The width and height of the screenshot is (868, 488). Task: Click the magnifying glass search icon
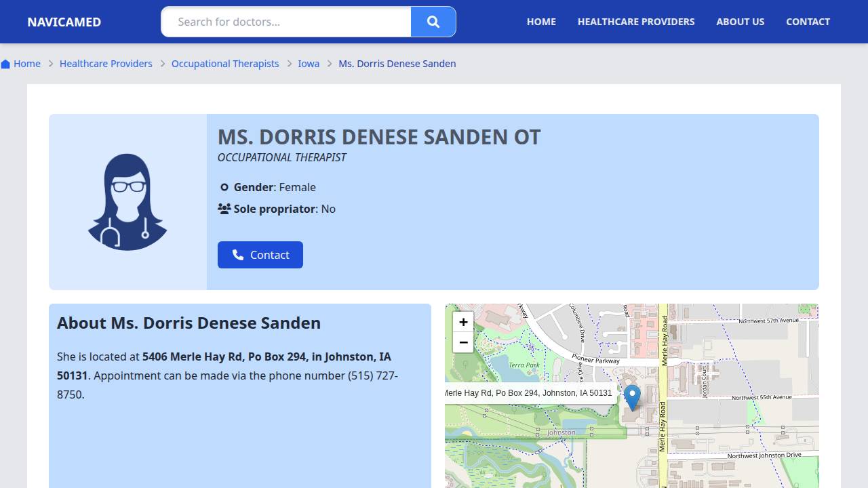point(433,22)
